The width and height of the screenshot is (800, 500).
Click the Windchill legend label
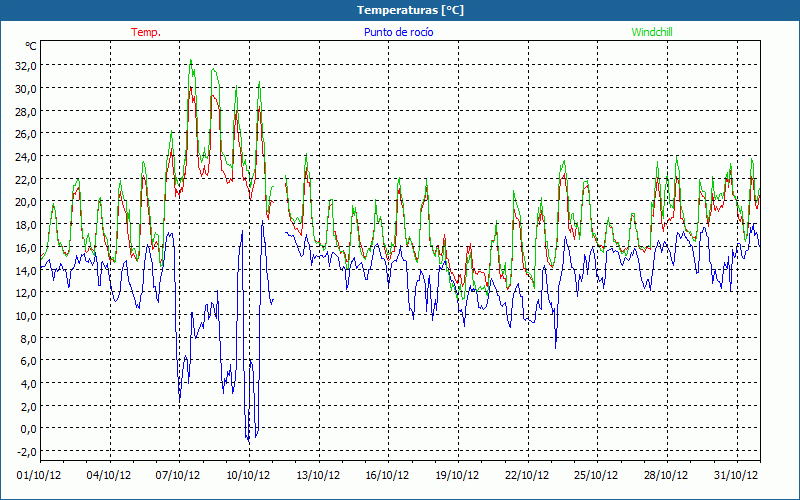(x=652, y=32)
